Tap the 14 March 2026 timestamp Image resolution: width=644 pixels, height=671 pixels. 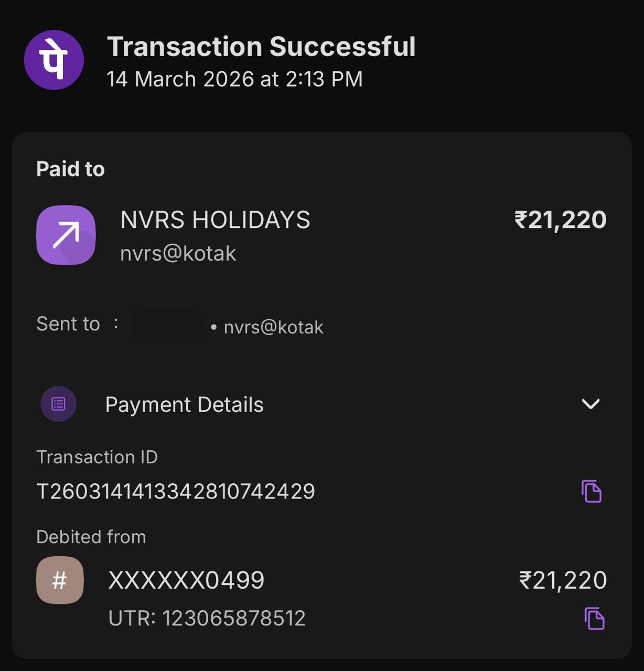[x=234, y=79]
